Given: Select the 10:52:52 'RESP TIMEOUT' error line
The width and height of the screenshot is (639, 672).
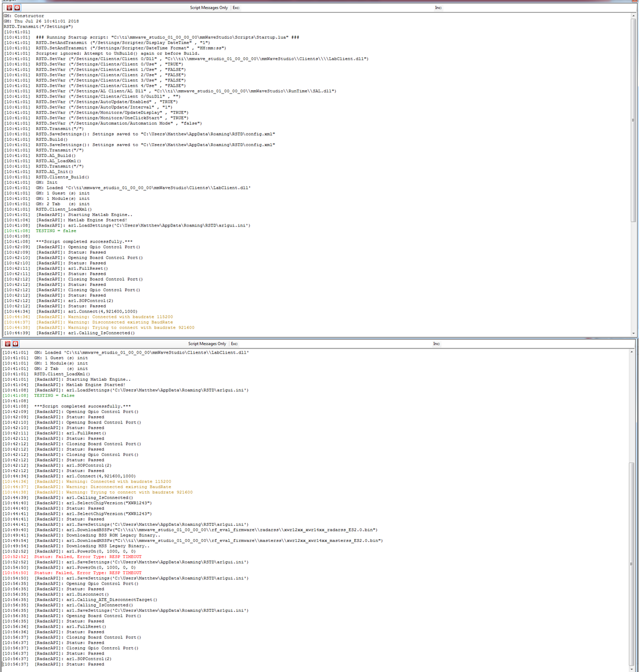Looking at the screenshot, I should [72, 556].
